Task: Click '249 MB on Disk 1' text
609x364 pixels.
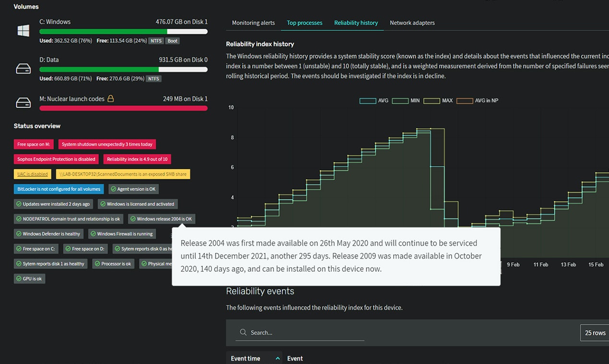Action: (185, 99)
